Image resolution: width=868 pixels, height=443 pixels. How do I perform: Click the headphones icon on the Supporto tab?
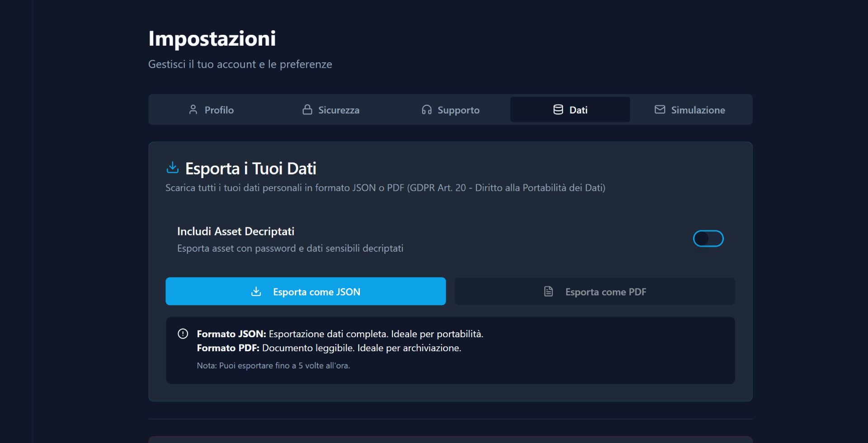click(x=426, y=109)
